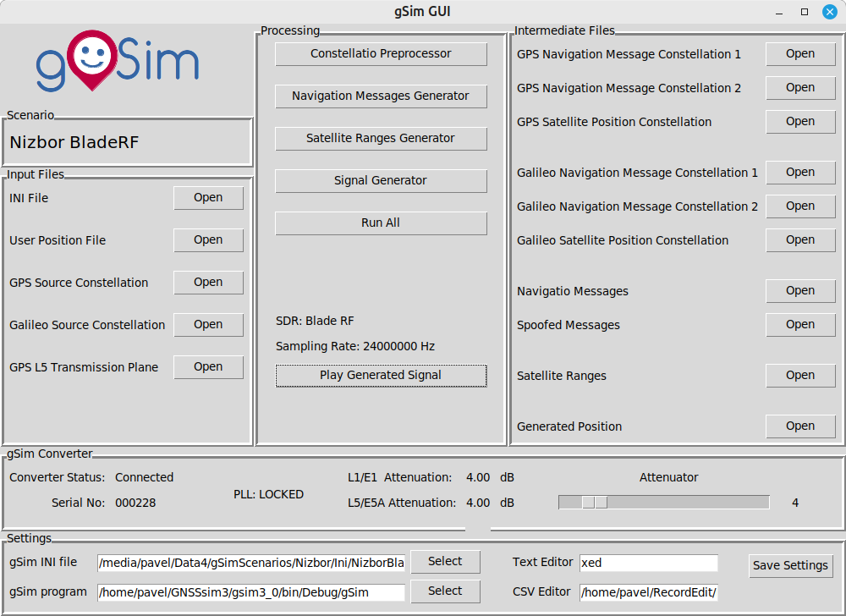
Task: Click the Attenuator slider handle
Action: (595, 503)
